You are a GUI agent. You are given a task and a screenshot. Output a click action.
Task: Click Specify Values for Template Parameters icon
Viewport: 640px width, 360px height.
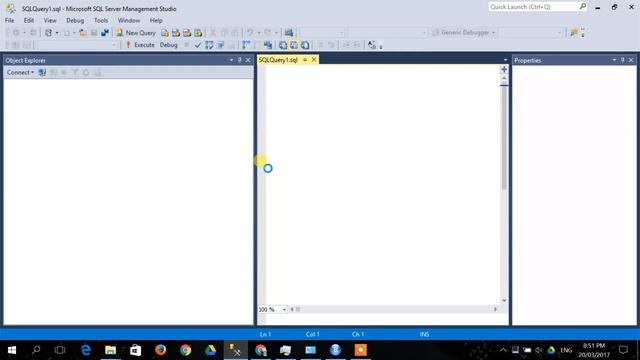coord(371,45)
